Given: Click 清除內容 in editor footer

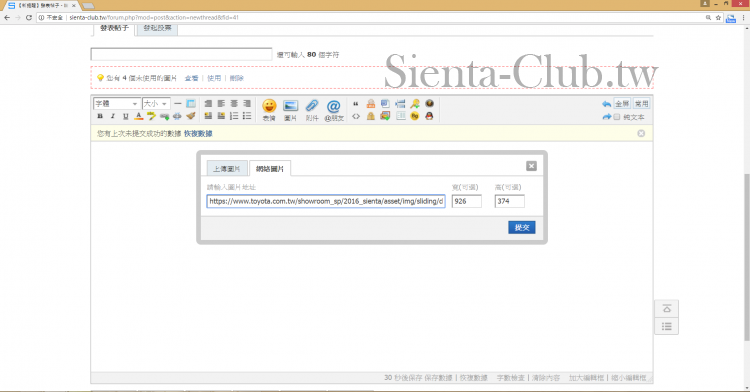Looking at the screenshot, I should pos(546,378).
